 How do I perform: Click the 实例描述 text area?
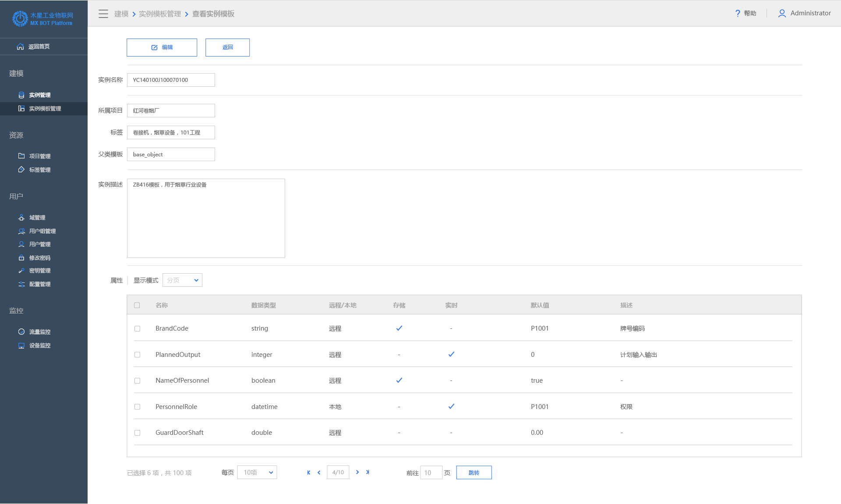click(206, 218)
